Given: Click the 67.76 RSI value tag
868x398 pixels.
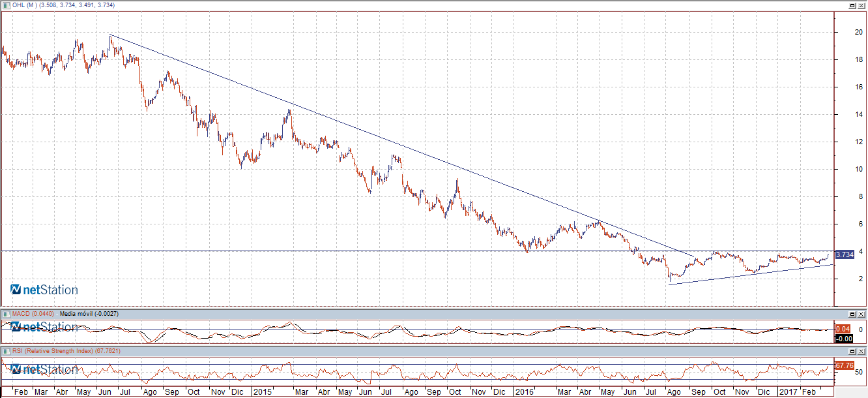Looking at the screenshot, I should [x=845, y=365].
